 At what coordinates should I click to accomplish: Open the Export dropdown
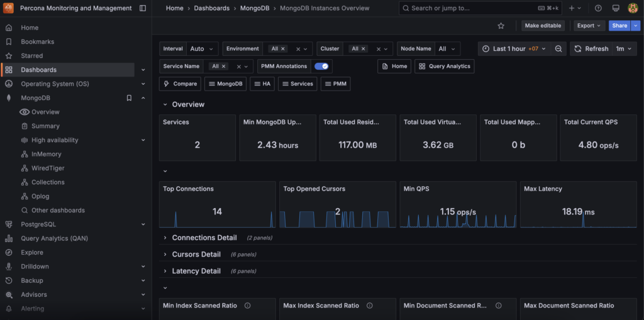[589, 26]
